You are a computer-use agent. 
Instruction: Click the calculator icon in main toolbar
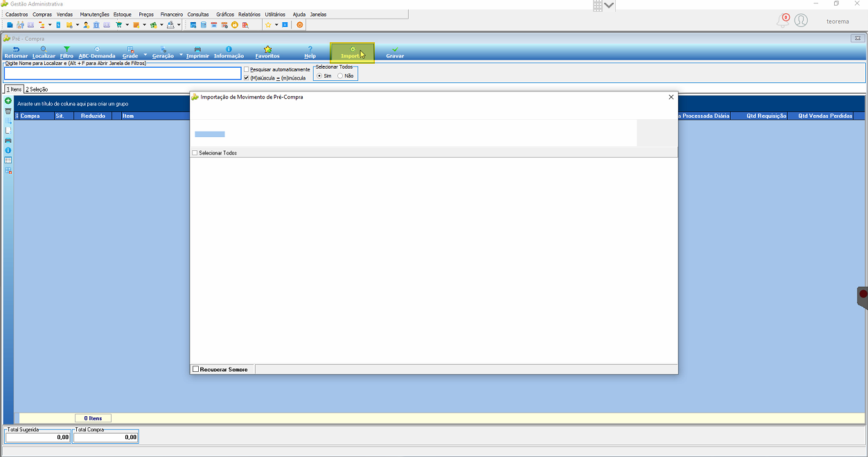[x=203, y=25]
